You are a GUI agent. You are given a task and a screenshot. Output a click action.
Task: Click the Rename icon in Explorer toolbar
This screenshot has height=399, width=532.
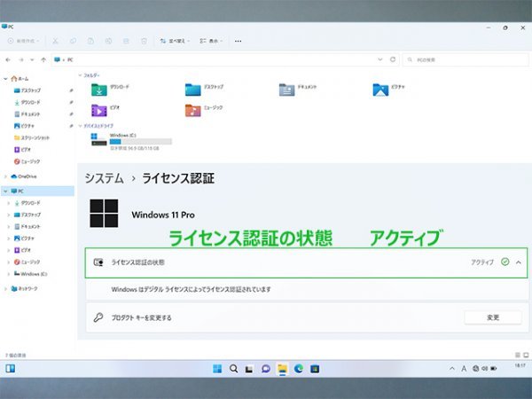click(108, 41)
